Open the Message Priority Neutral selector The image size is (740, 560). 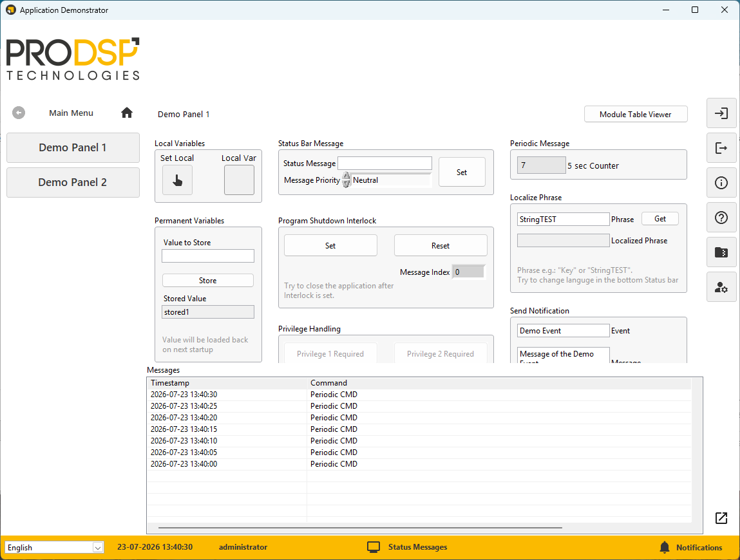point(391,180)
